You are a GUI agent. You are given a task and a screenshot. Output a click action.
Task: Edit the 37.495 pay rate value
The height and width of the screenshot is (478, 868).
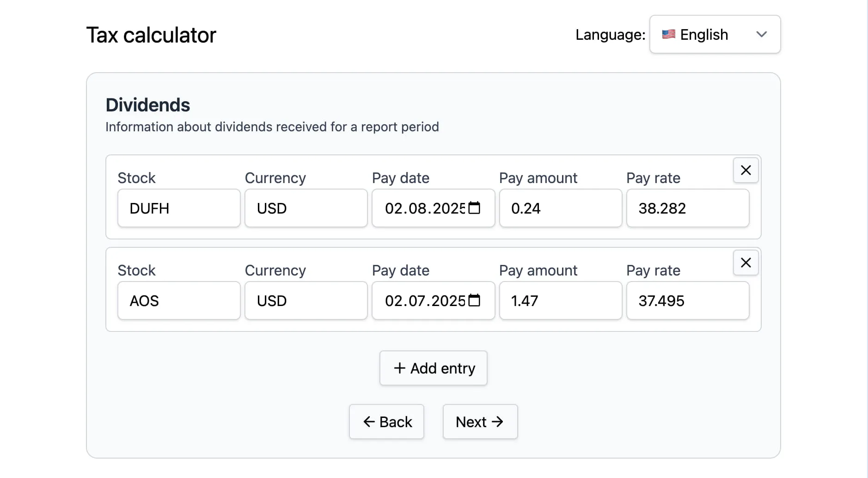tap(688, 300)
